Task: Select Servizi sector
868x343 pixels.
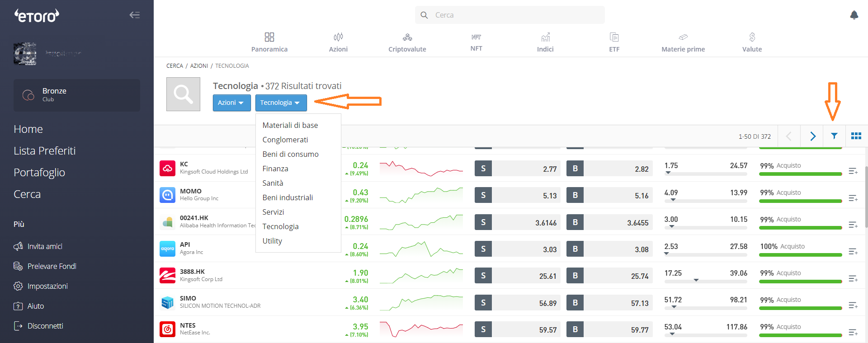Action: click(273, 212)
